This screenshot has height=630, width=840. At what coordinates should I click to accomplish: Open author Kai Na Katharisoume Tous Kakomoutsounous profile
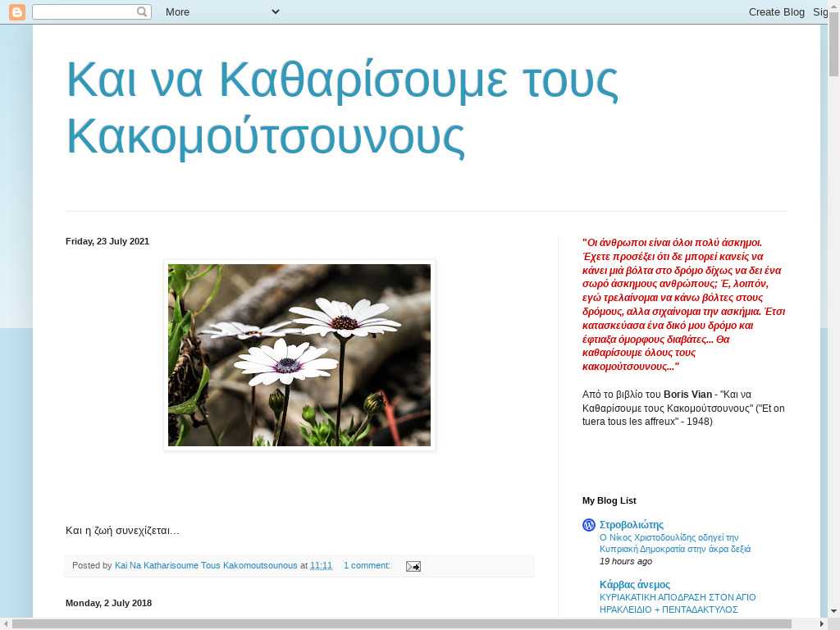pos(206,566)
